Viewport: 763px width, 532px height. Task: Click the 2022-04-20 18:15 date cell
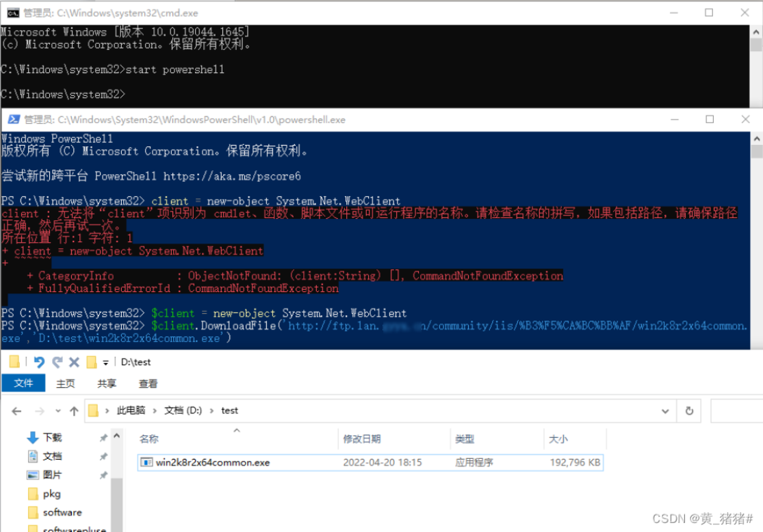pos(382,462)
